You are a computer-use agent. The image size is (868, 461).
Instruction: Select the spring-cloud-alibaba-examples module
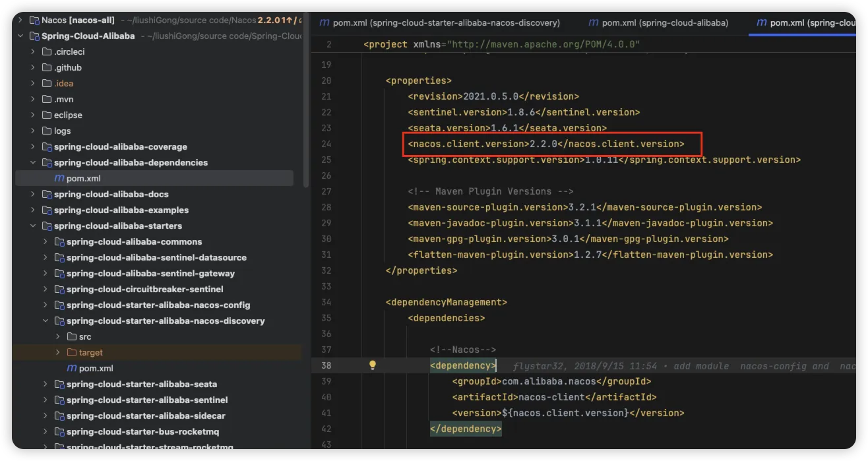[121, 210]
